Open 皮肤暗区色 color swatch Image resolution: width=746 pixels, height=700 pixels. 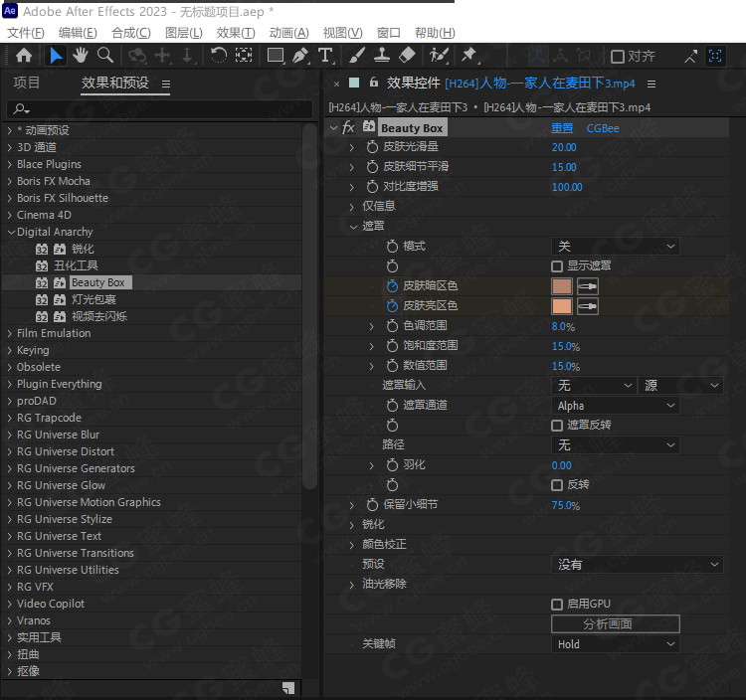(x=561, y=286)
